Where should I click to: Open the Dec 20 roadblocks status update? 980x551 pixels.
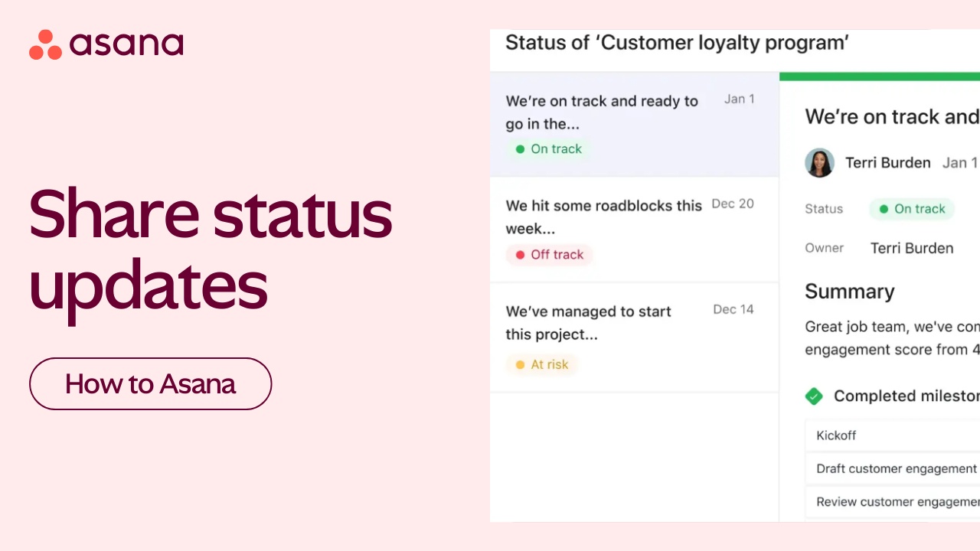(x=603, y=217)
